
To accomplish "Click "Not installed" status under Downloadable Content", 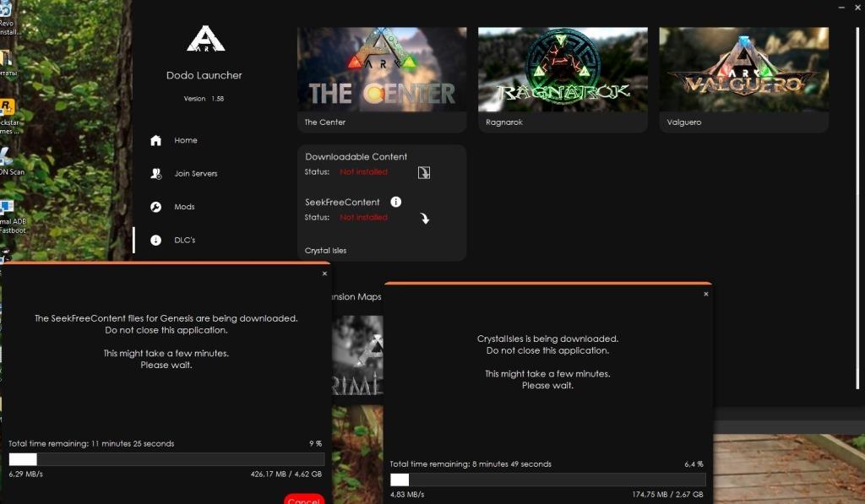I will (363, 172).
